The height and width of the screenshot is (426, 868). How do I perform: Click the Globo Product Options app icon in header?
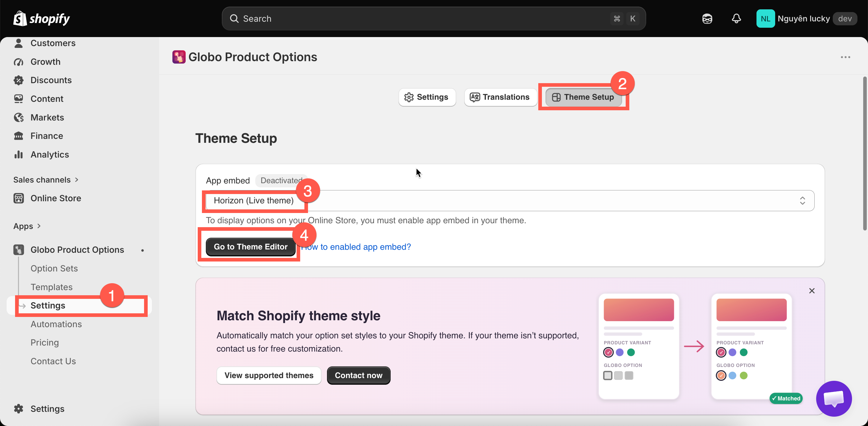coord(179,57)
